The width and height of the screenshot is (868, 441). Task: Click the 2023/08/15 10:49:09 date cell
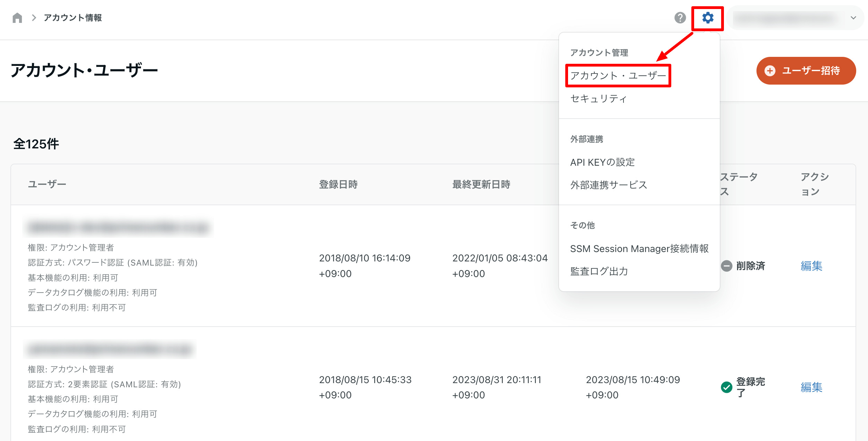point(633,387)
